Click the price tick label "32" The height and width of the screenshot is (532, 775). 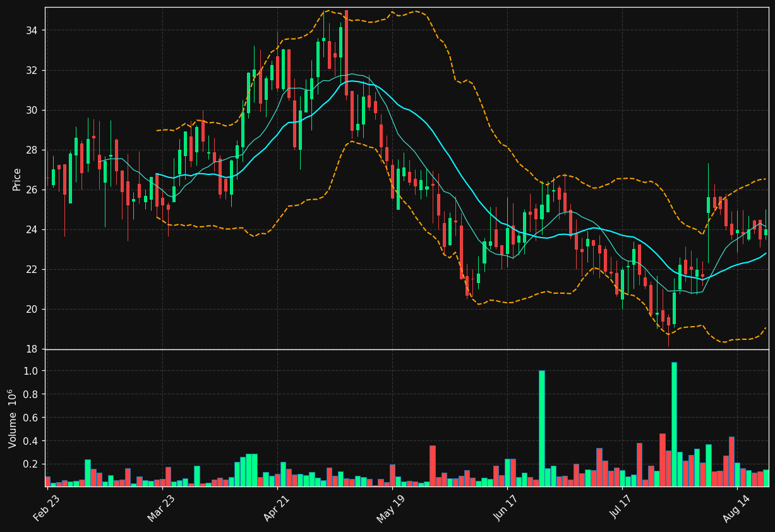click(x=32, y=70)
